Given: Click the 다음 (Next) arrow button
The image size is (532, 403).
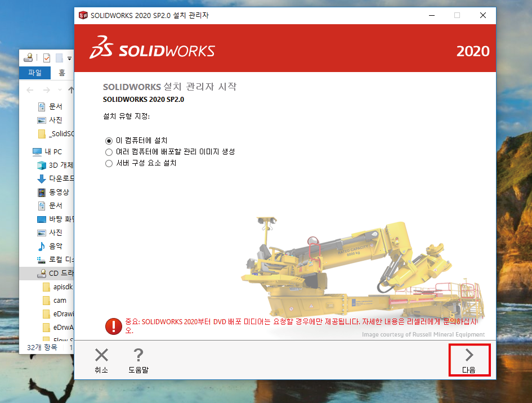Looking at the screenshot, I should (x=470, y=360).
